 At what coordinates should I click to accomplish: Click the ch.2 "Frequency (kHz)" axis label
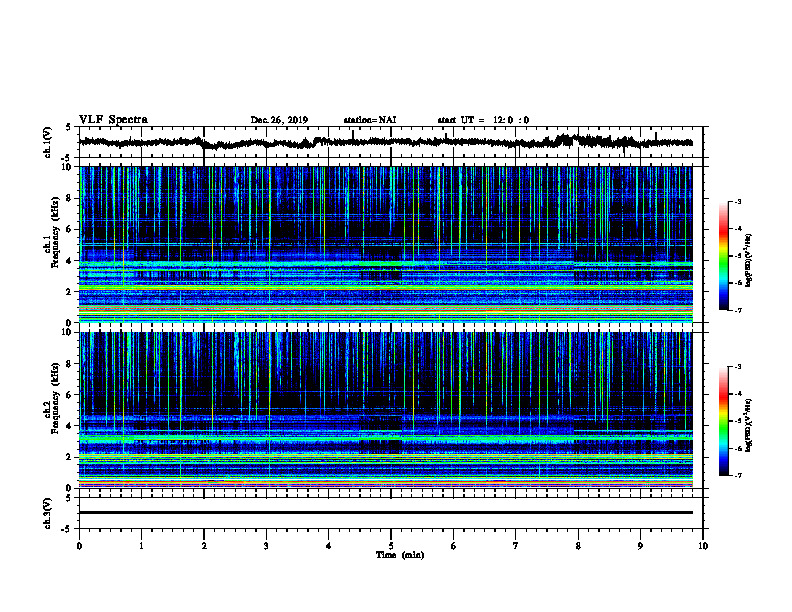point(55,397)
